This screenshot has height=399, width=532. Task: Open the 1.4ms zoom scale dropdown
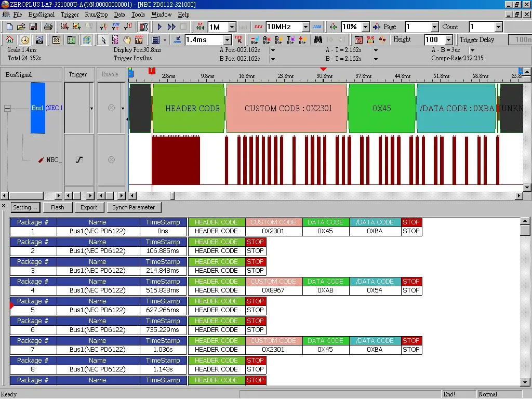(228, 39)
